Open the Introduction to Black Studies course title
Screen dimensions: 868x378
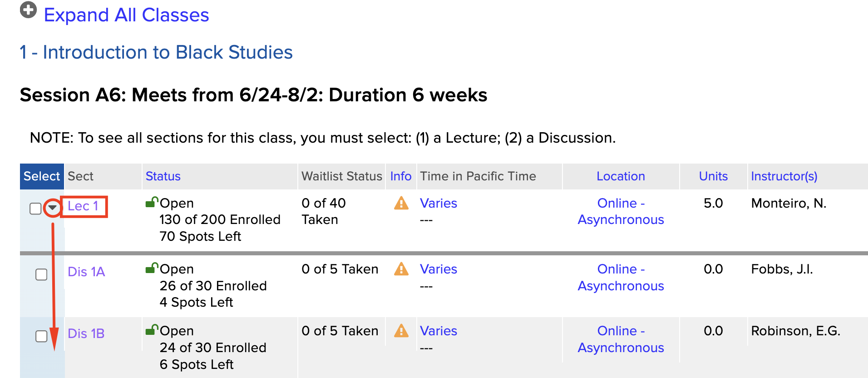point(156,52)
